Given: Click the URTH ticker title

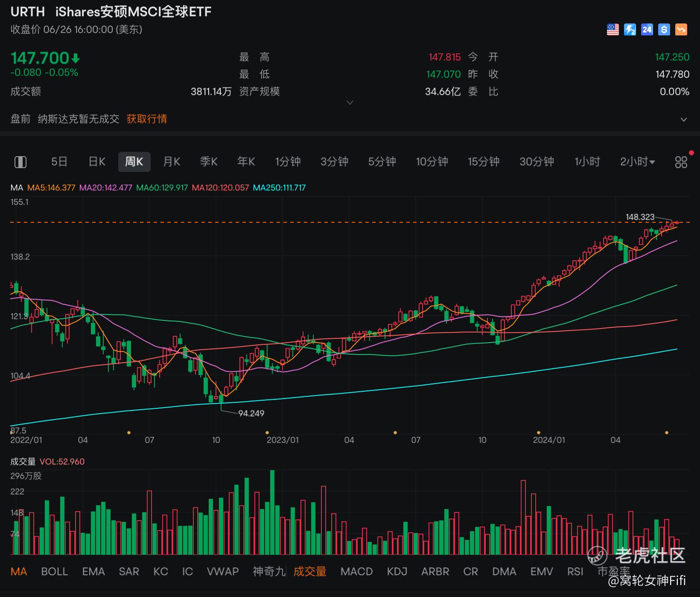Looking at the screenshot, I should click(x=28, y=12).
